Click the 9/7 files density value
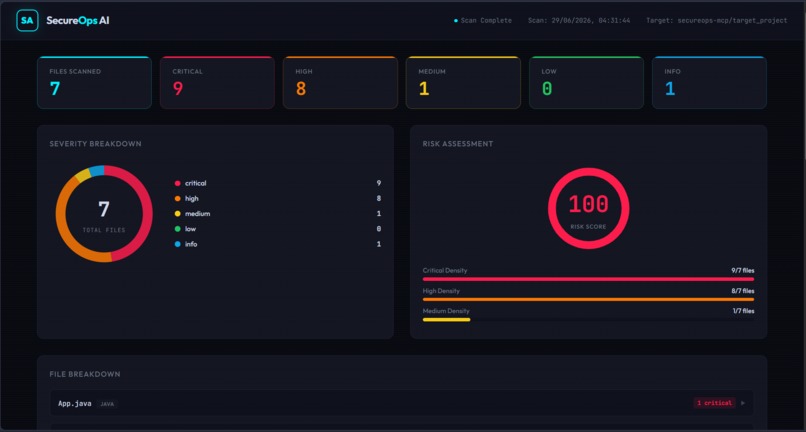 tap(743, 271)
